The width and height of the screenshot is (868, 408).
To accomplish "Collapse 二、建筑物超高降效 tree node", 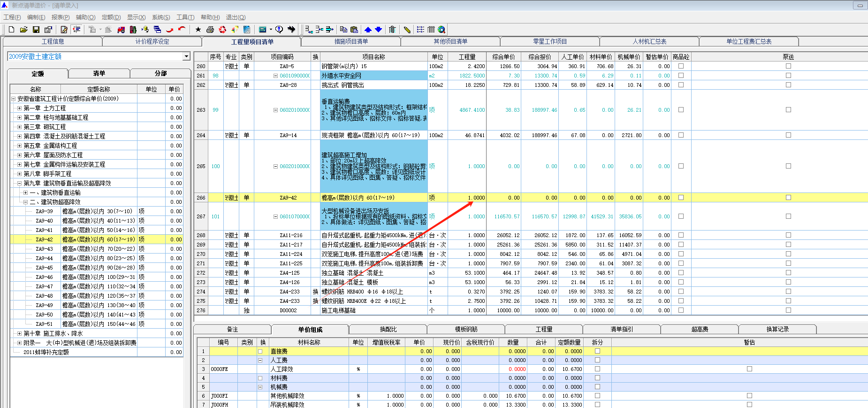I will [x=25, y=202].
